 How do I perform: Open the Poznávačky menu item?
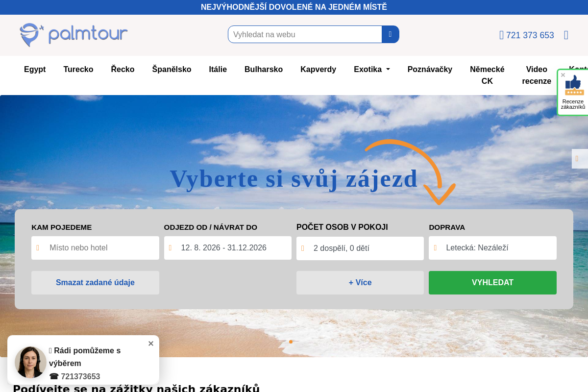[430, 70]
